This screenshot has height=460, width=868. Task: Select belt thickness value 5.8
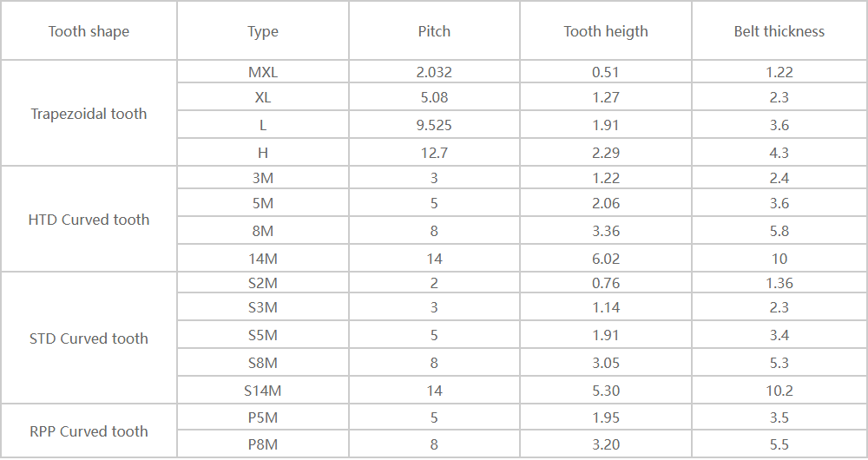[779, 232]
